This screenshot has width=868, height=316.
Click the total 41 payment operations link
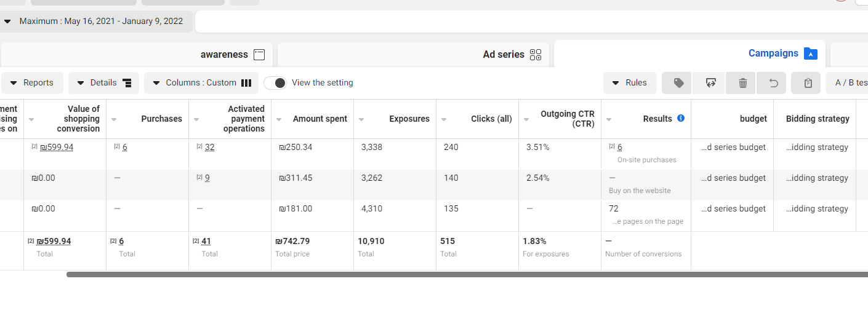point(206,242)
